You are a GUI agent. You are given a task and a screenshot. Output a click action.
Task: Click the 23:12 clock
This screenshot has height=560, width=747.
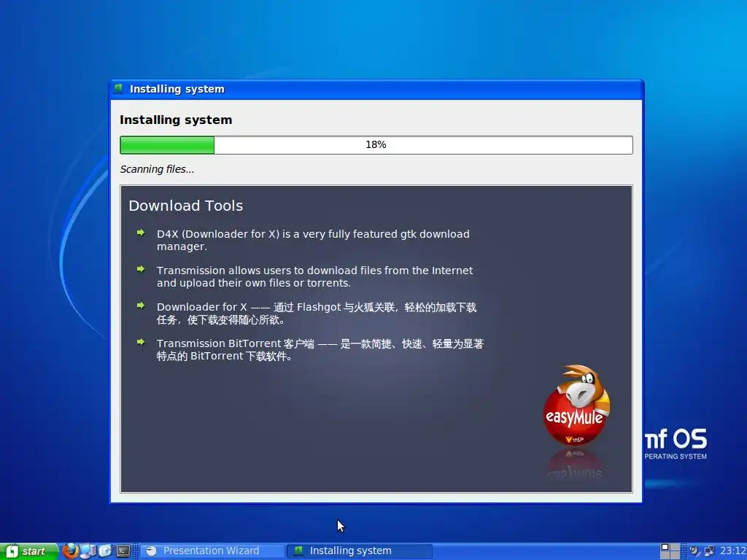(733, 551)
